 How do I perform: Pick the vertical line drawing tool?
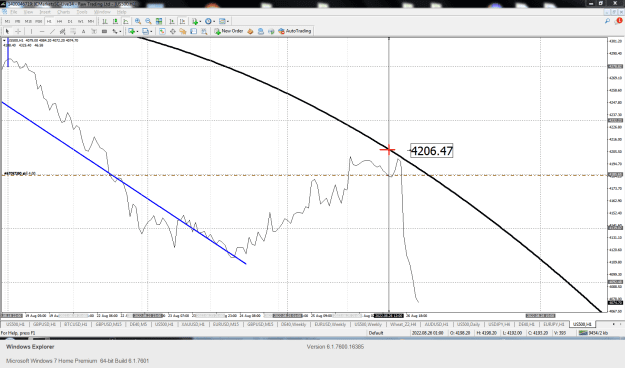coord(31,31)
